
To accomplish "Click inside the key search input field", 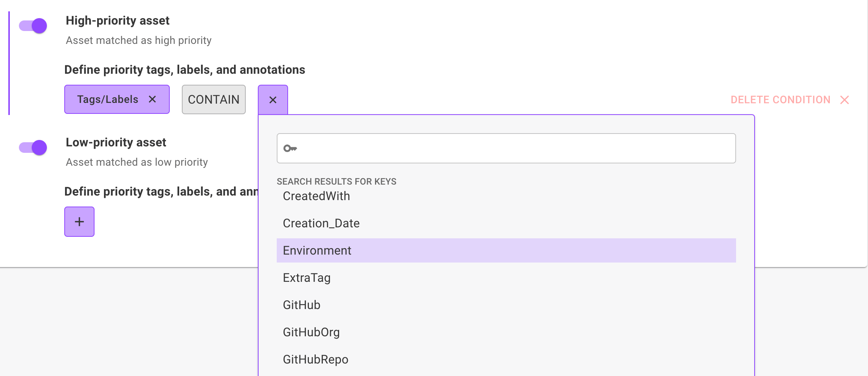I will (x=514, y=148).
